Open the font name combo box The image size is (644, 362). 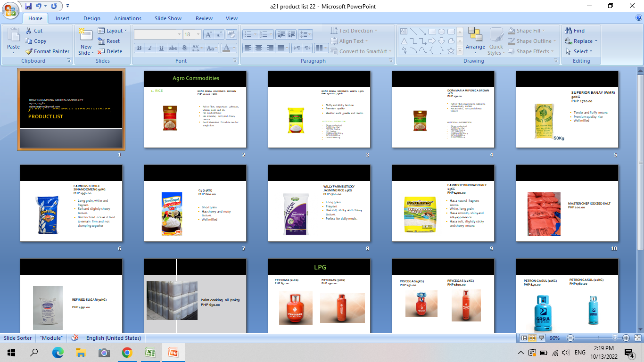point(158,34)
